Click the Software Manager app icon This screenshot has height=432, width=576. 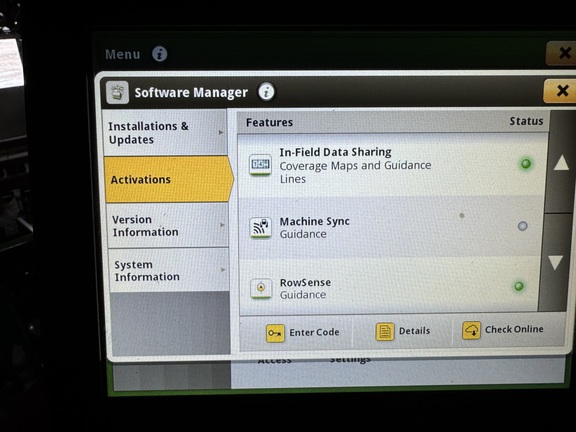[x=117, y=92]
